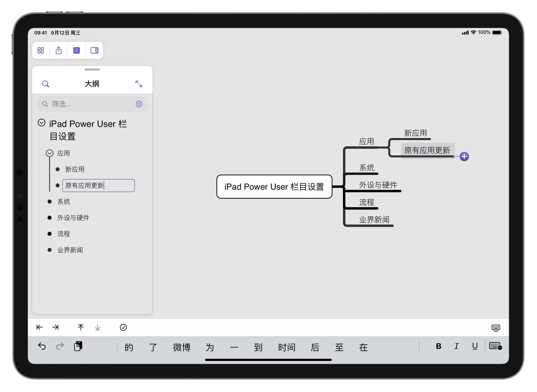Viewport: 537px width, 392px height.
Task: Select 外设与硬件 in the outline
Action: tap(73, 218)
